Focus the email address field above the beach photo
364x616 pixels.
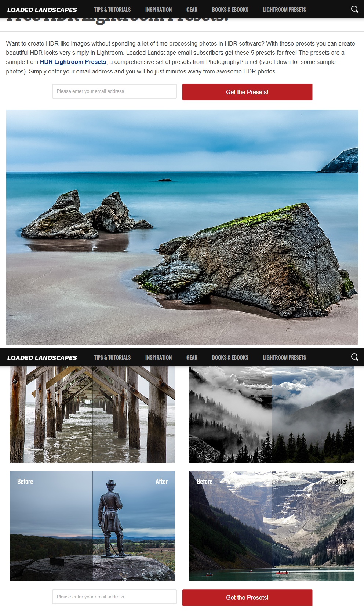point(114,91)
